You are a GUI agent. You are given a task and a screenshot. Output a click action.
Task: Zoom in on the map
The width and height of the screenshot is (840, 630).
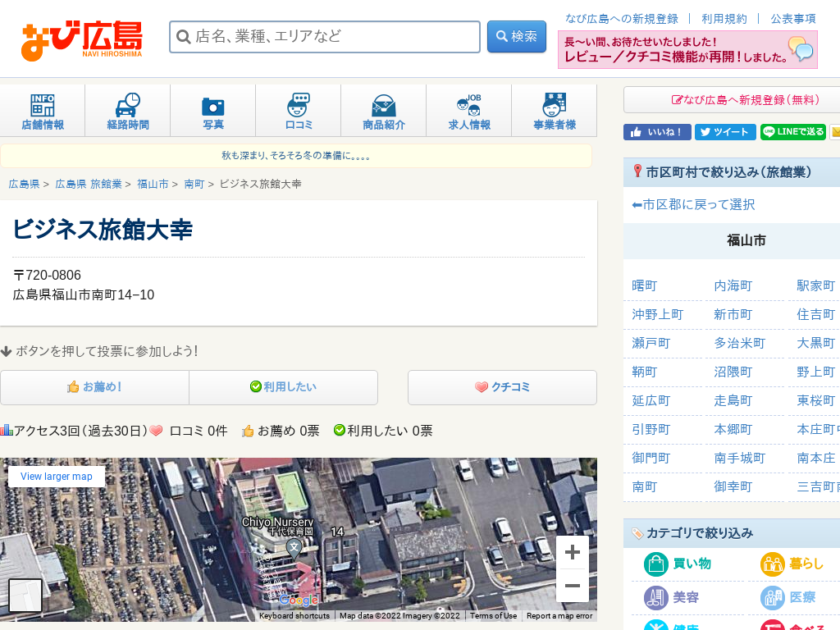click(x=572, y=552)
